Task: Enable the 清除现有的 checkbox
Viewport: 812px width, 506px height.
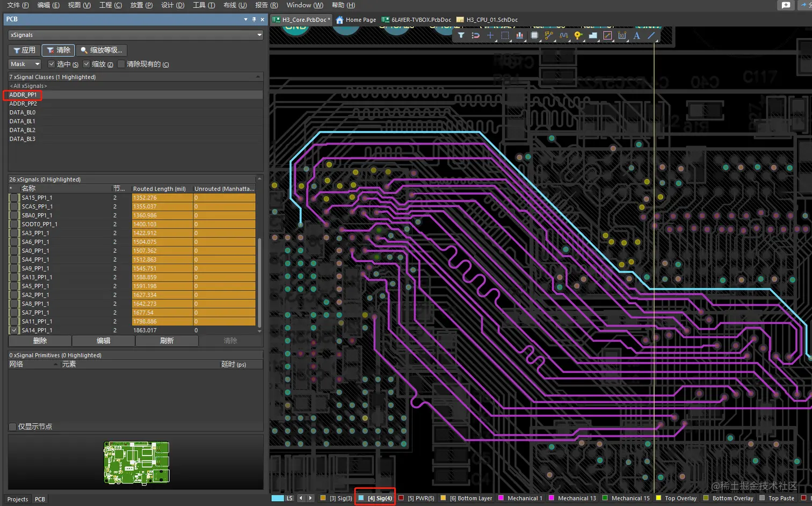Action: point(121,64)
